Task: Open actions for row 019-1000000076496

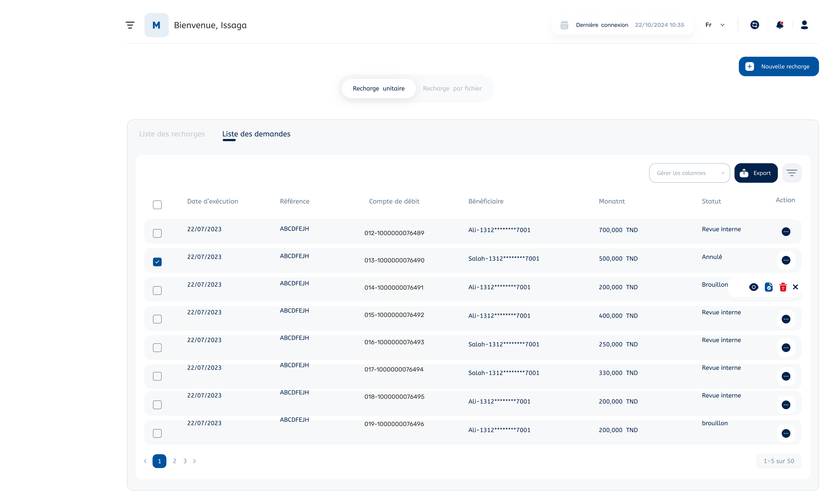Action: coord(786,433)
